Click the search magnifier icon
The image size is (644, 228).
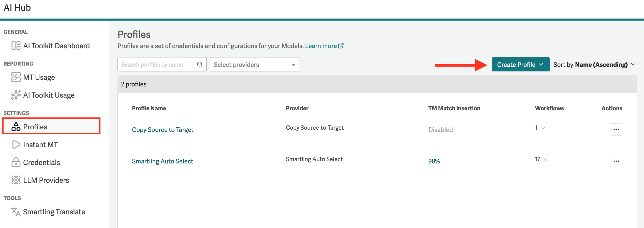click(200, 65)
